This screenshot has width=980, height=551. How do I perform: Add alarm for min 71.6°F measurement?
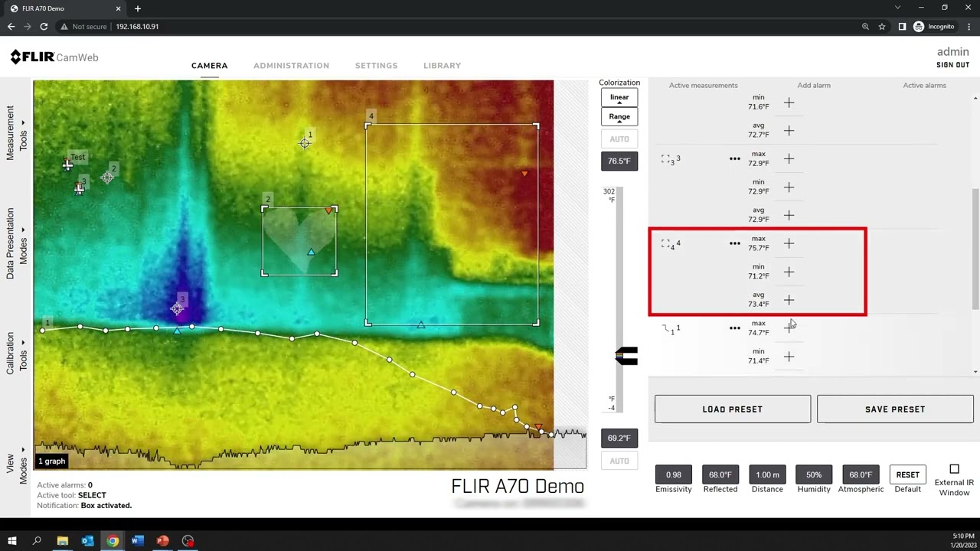click(x=789, y=103)
